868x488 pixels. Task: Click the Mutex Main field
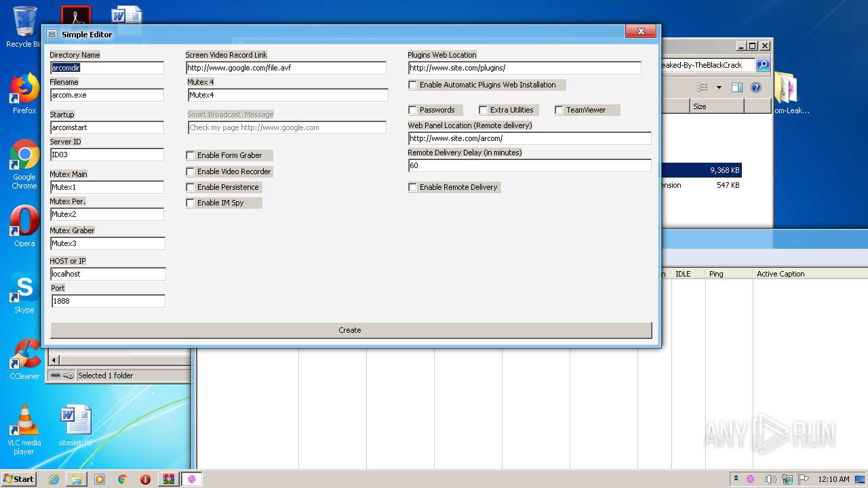click(x=107, y=187)
